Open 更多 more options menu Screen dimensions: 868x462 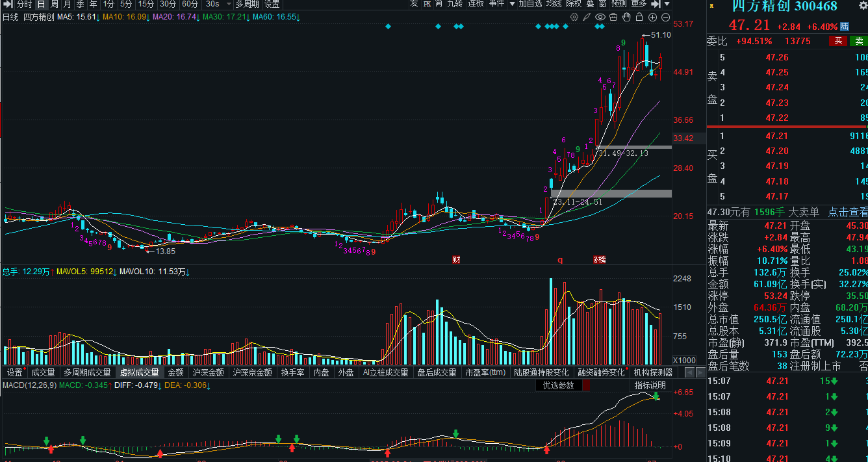click(639, 4)
